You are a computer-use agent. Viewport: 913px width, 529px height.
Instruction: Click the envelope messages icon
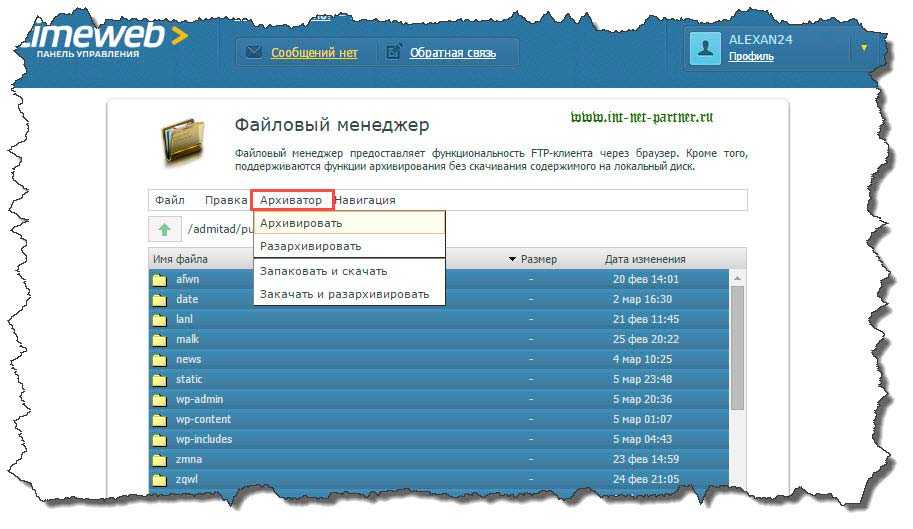click(253, 52)
